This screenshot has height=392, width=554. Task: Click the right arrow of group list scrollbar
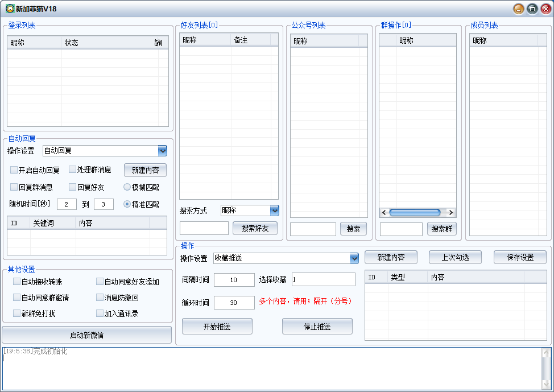[451, 212]
